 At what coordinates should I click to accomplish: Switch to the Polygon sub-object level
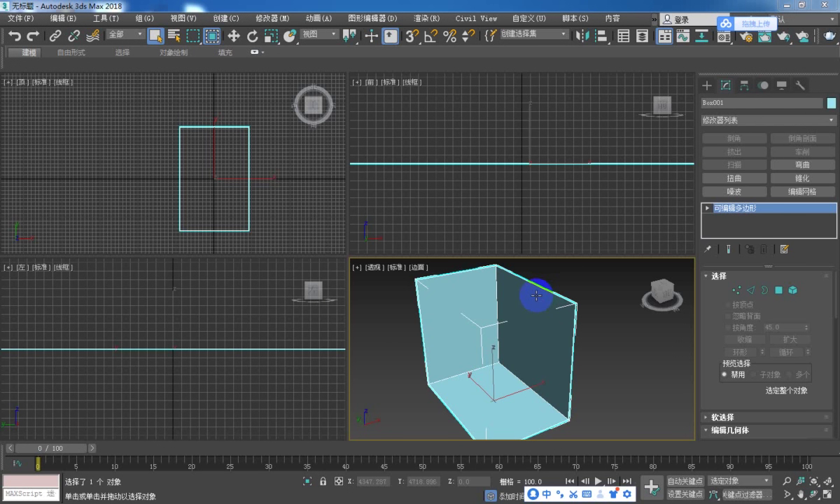778,290
